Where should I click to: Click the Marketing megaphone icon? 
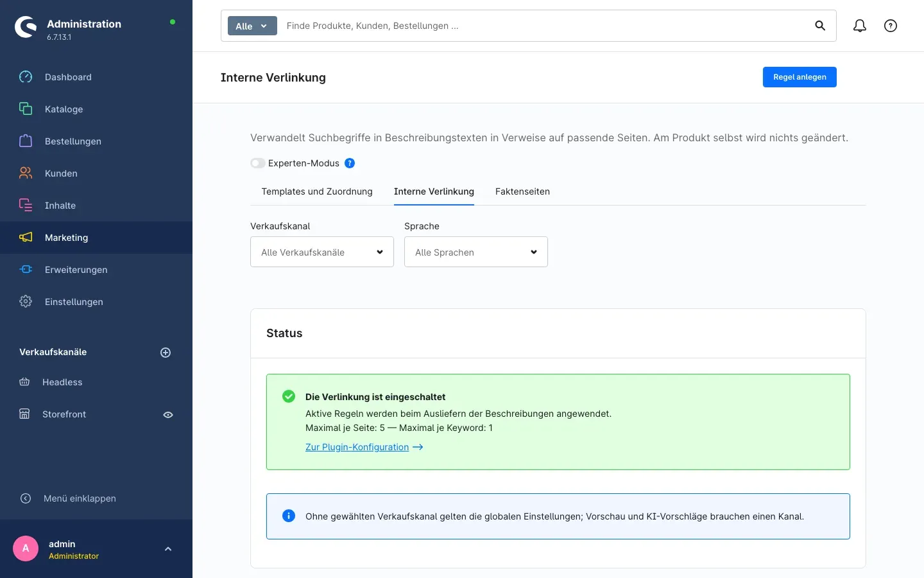[x=26, y=238]
